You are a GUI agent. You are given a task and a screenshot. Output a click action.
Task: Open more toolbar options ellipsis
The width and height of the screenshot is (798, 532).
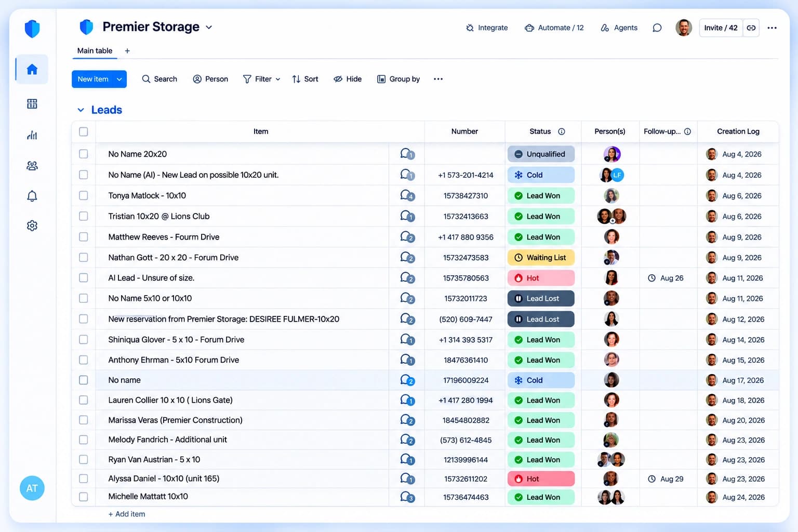438,79
